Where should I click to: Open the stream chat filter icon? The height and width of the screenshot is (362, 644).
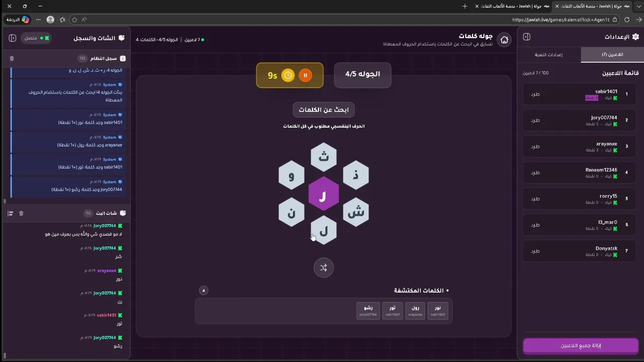pyautogui.click(x=10, y=213)
